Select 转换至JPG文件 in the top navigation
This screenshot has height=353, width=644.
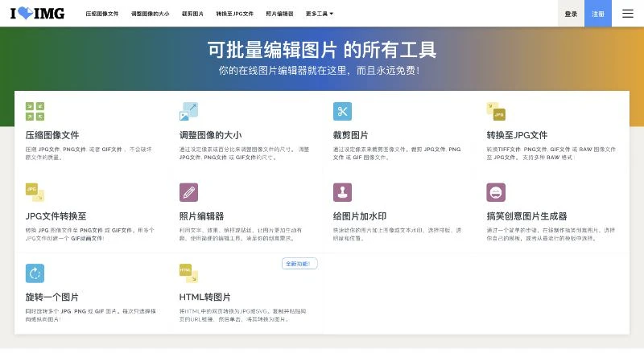(x=235, y=14)
